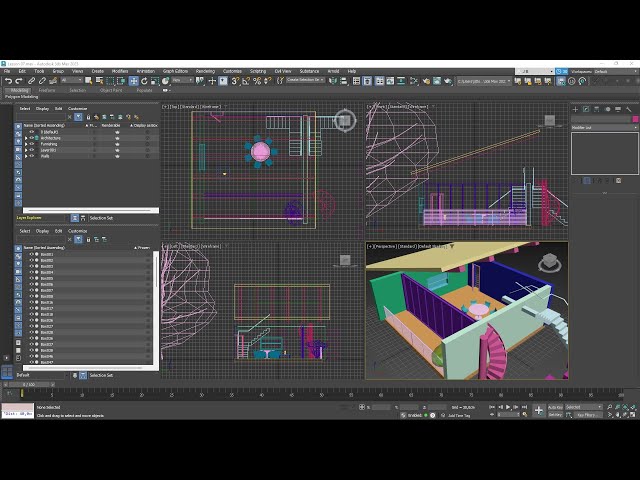The width and height of the screenshot is (640, 480).
Task: Open the Modifiers menu
Action: [120, 71]
